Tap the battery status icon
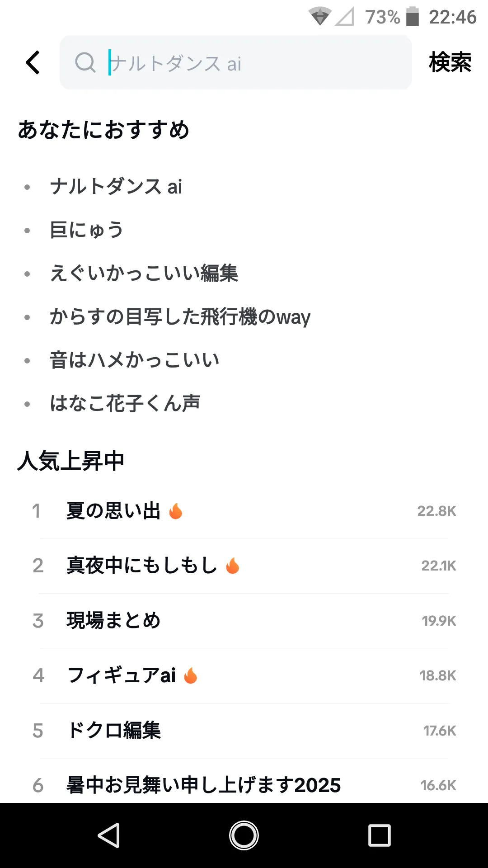Screen dimensions: 488x868 (412, 17)
